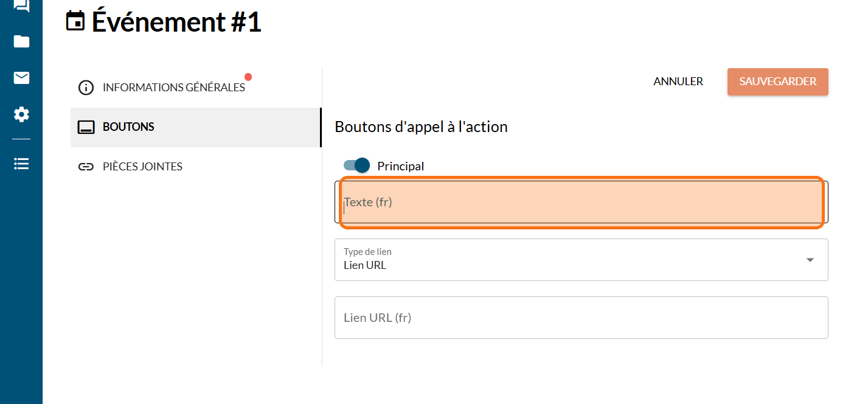Toggle the Principal switch off
868x404 pixels.
(x=357, y=165)
